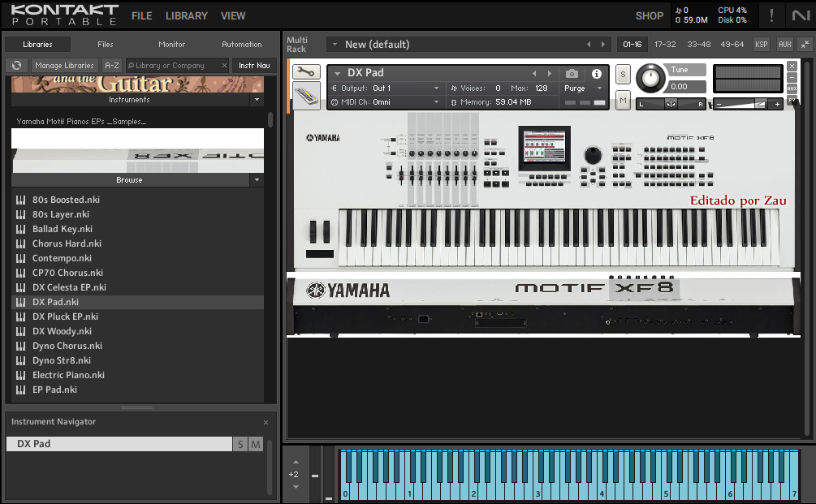The image size is (816, 504).
Task: Show rack page 17-32
Action: pyautogui.click(x=665, y=44)
